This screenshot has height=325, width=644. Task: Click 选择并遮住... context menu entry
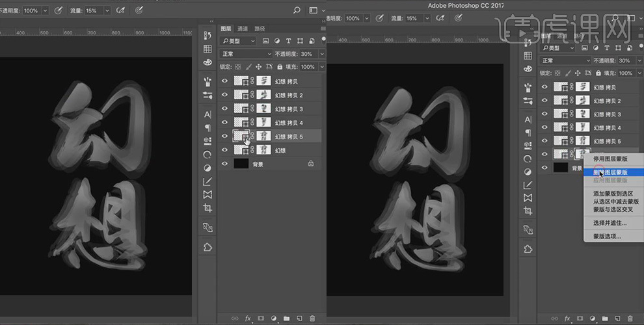point(610,223)
